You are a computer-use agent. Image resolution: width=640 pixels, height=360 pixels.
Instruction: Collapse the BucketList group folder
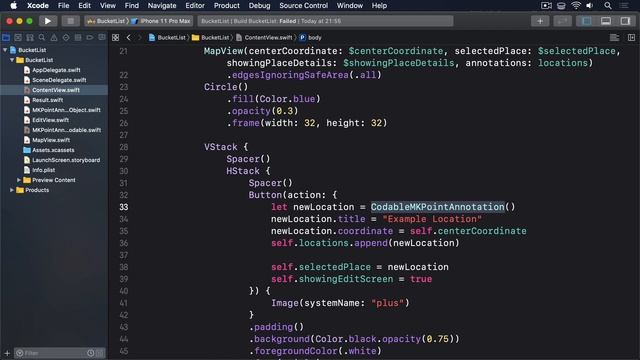(x=12, y=60)
